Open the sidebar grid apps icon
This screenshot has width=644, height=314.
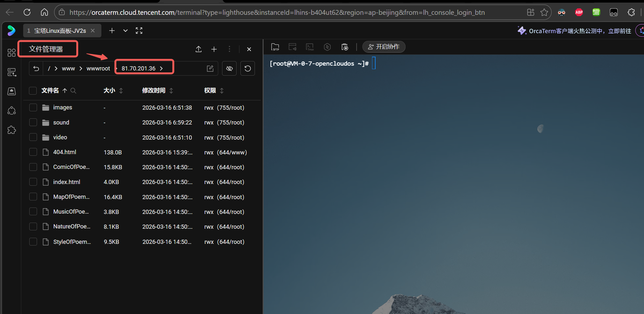click(12, 53)
